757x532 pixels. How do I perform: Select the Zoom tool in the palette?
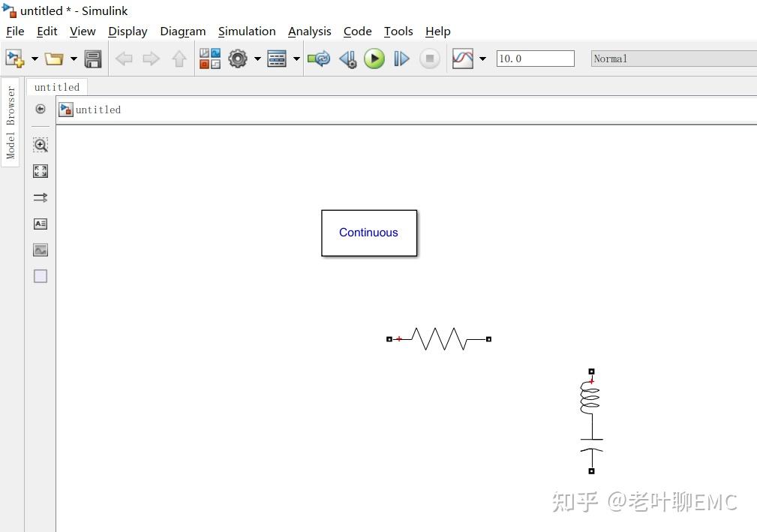coord(41,145)
